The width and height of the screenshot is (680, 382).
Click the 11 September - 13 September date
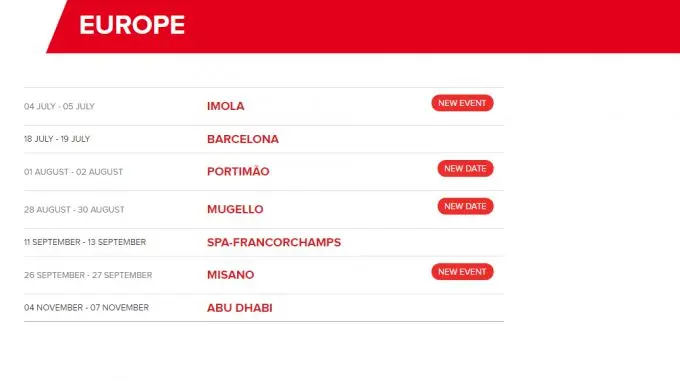(85, 242)
